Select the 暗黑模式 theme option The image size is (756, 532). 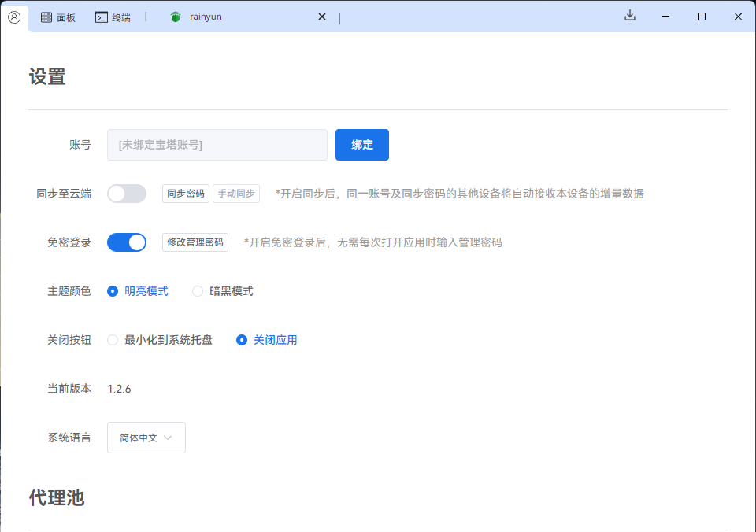tap(197, 290)
